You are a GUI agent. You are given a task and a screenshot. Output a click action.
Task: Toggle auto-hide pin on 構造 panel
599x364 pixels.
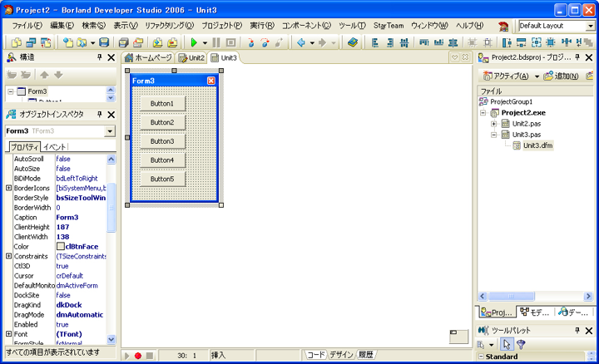click(x=99, y=57)
